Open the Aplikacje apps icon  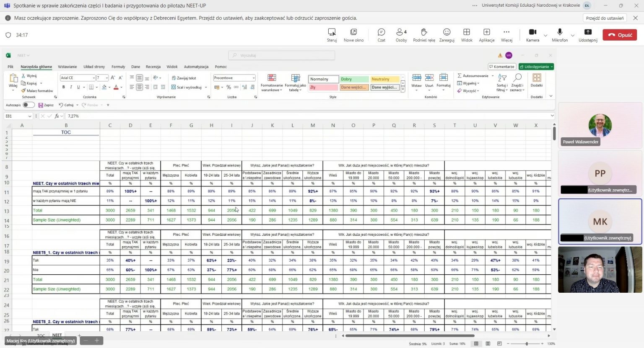(486, 33)
